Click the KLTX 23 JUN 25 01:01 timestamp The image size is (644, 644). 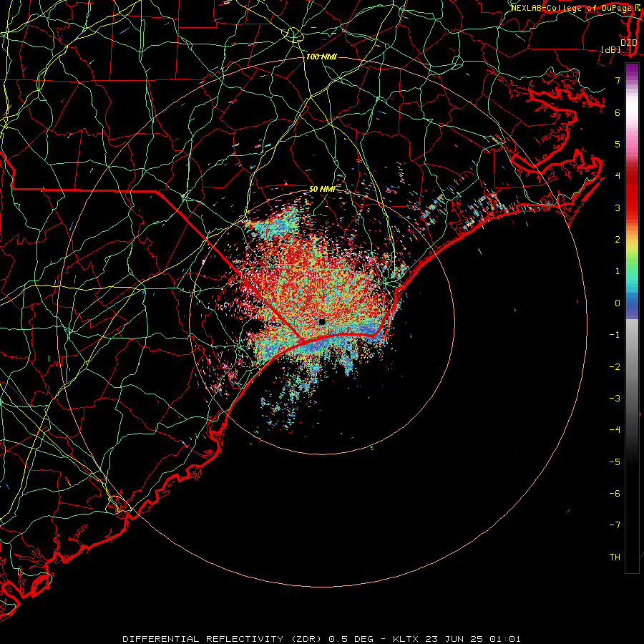[x=457, y=639]
